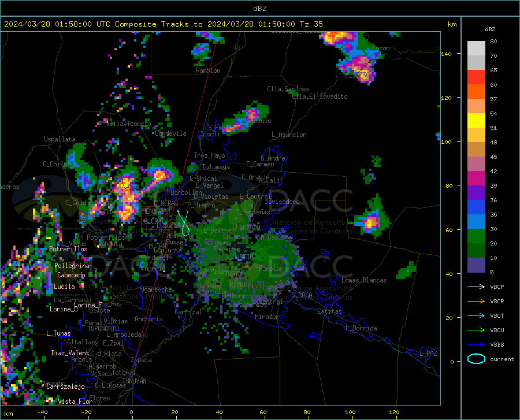Screen dimensions: 520x420
Task: Click the 'Mirador' place label
Action: pyautogui.click(x=266, y=317)
